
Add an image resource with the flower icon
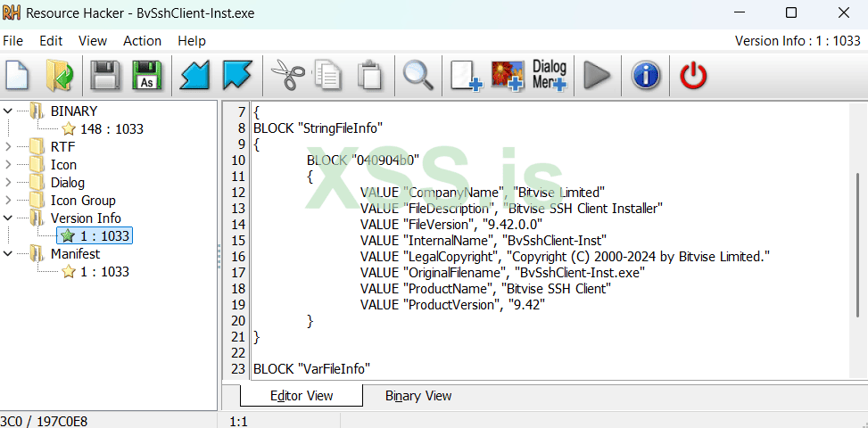[508, 75]
